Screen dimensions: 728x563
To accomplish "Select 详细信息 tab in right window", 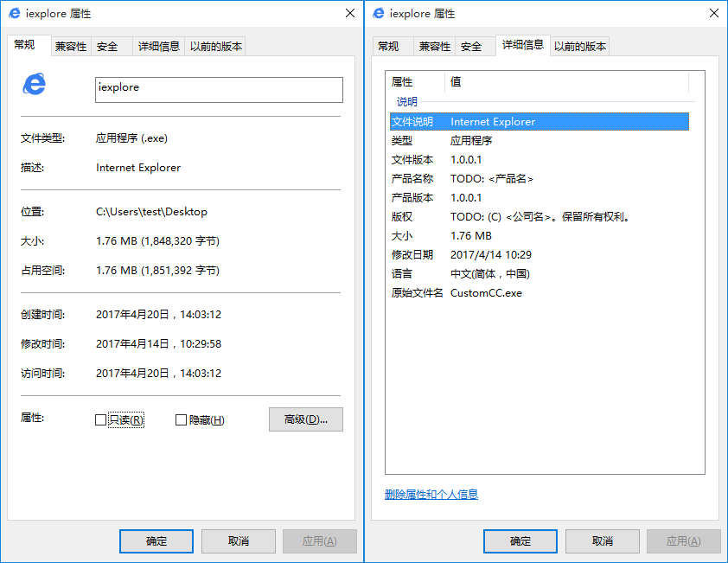I will (x=523, y=45).
